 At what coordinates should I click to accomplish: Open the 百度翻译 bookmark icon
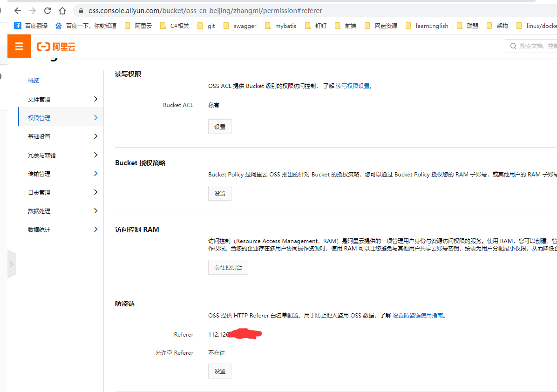coord(17,26)
